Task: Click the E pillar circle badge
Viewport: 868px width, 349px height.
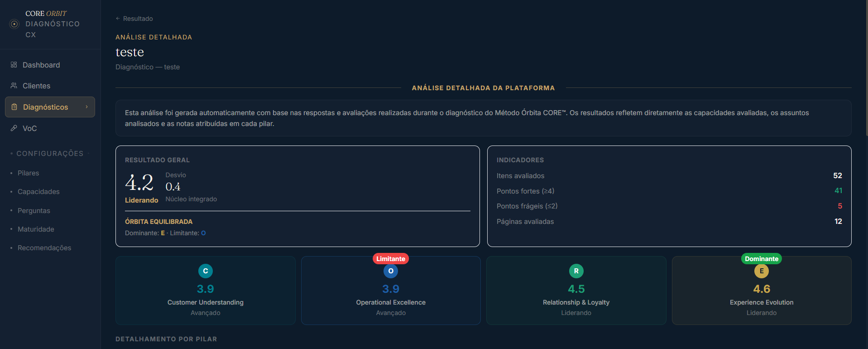Action: pyautogui.click(x=762, y=271)
